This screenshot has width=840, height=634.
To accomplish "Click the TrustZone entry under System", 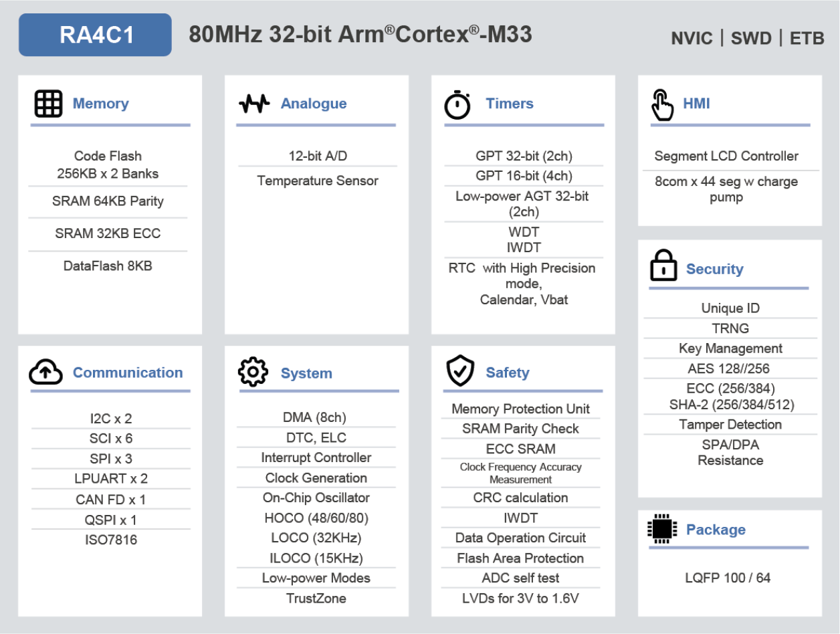I will [x=316, y=599].
